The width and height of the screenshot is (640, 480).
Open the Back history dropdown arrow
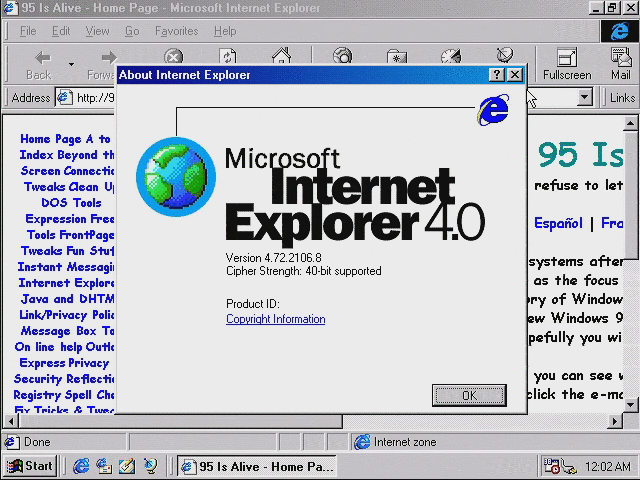coord(71,64)
